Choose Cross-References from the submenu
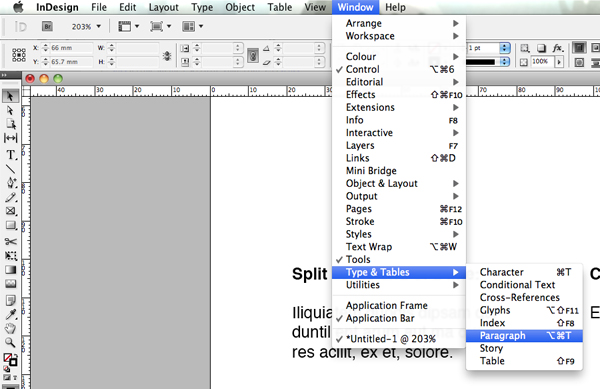 click(524, 298)
